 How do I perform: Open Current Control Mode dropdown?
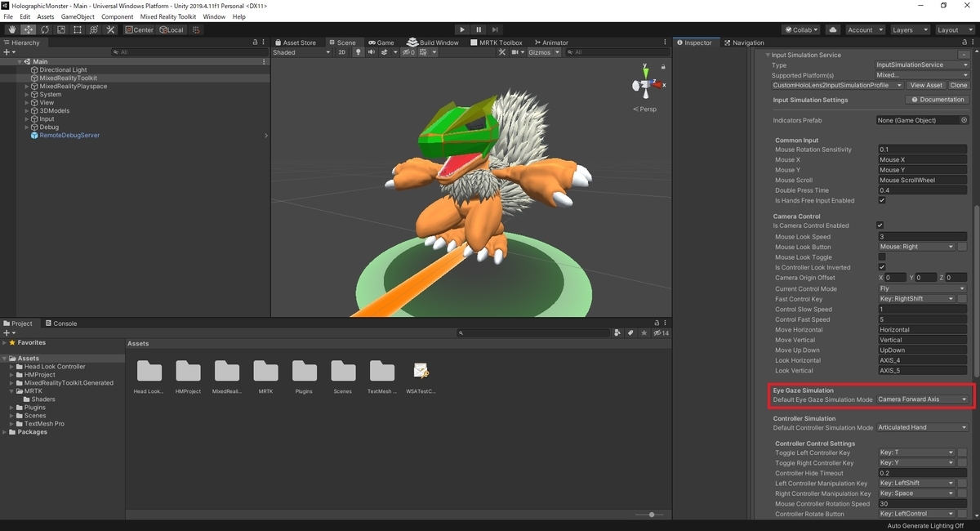922,288
